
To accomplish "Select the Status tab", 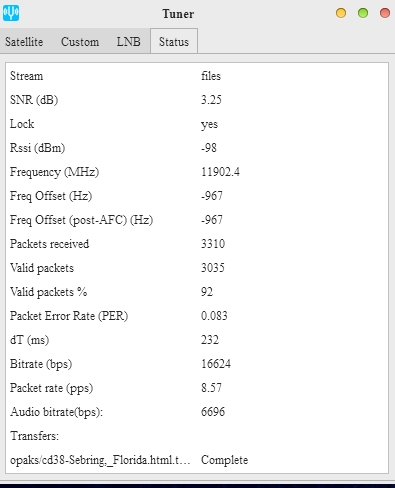I will tap(174, 41).
